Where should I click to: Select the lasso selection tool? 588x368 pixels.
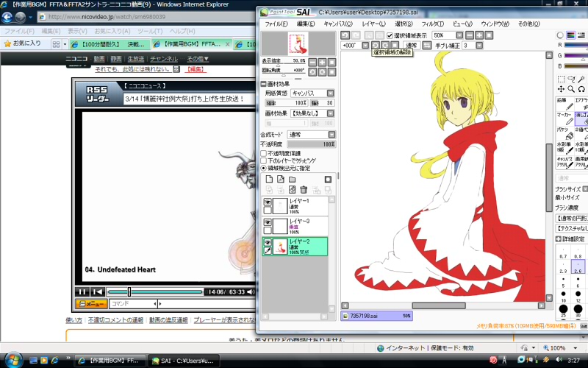[571, 79]
